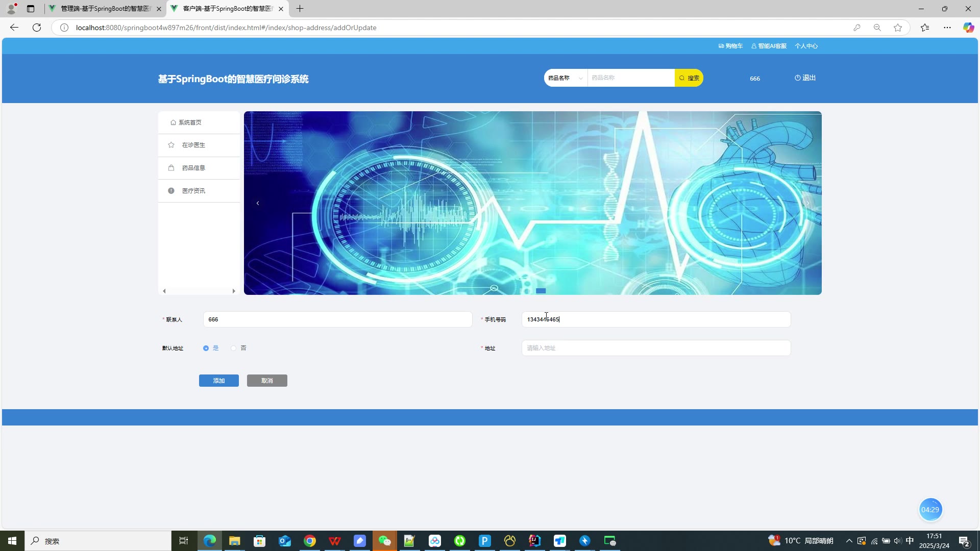Viewport: 980px width, 551px height.
Task: Click carousel previous arrow on banner
Action: [x=258, y=203]
